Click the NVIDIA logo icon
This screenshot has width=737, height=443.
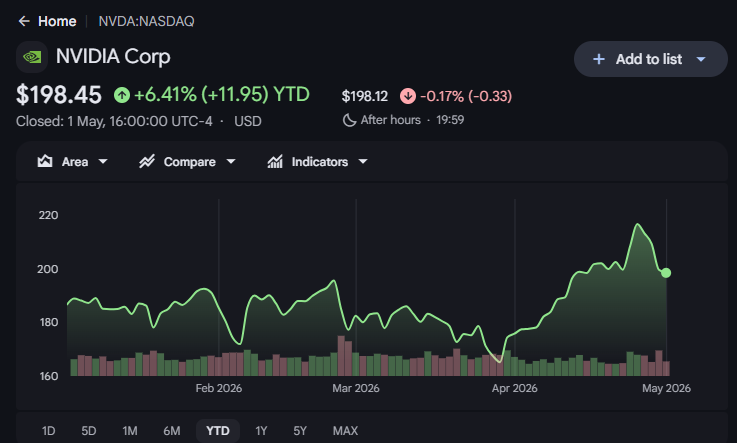[x=32, y=57]
